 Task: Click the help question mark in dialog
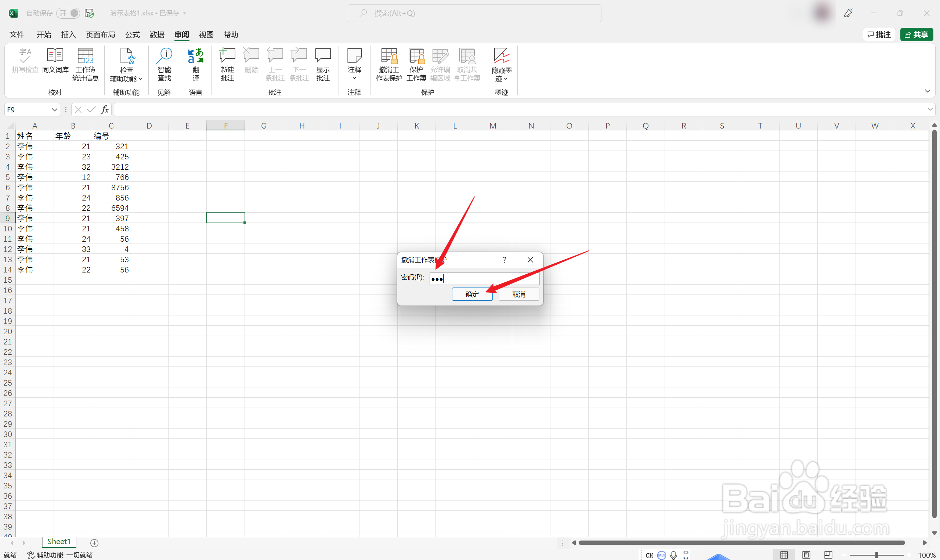[x=505, y=260]
